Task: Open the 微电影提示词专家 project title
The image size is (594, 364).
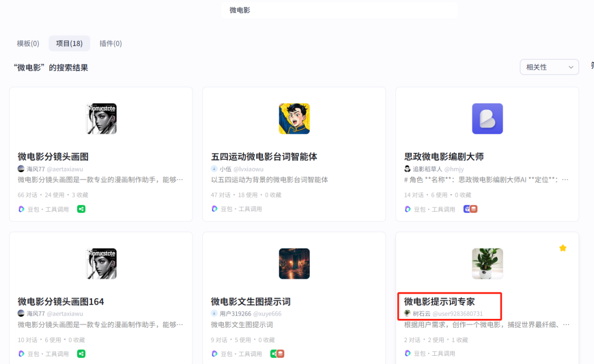Action: point(439,301)
